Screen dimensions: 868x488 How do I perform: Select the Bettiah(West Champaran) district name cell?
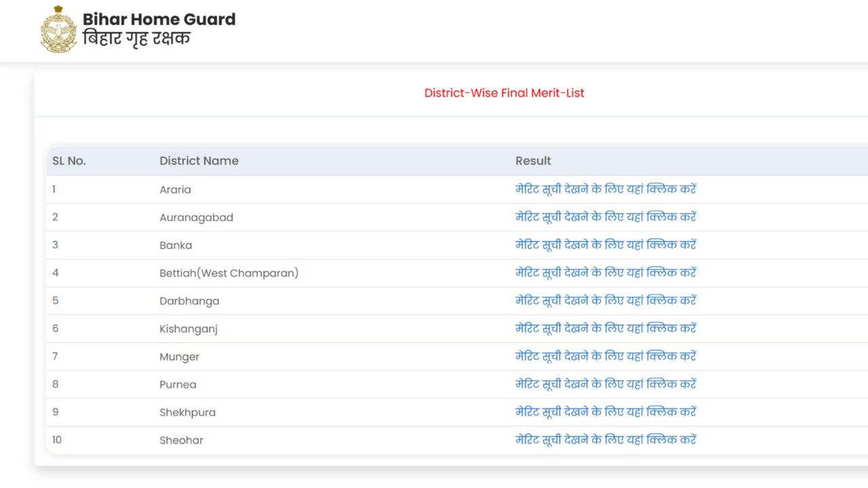[229, 273]
